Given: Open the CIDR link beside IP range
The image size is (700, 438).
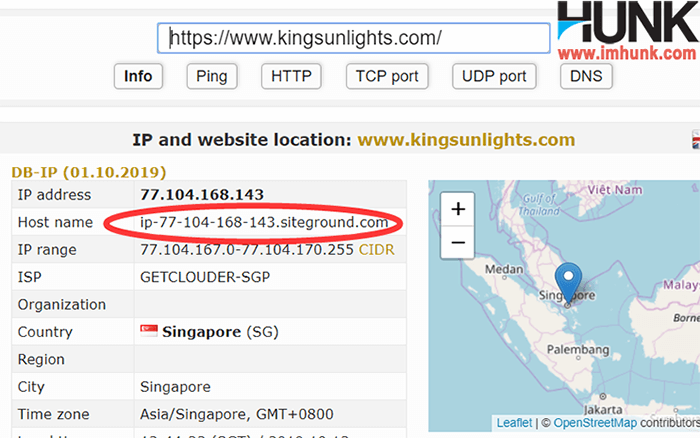Looking at the screenshot, I should pyautogui.click(x=377, y=250).
